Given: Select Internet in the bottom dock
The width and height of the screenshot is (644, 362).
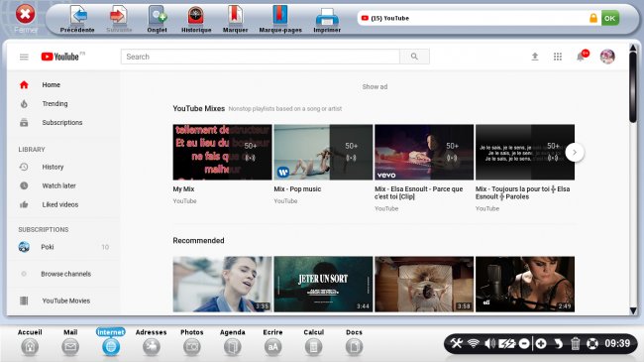Looking at the screenshot, I should click(x=111, y=342).
